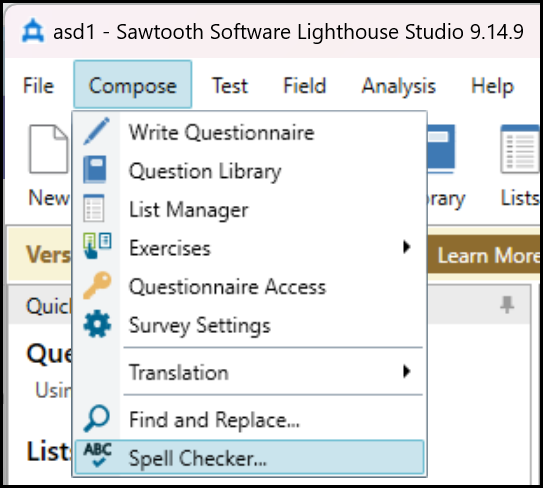Click the List Manager table icon
The width and height of the screenshot is (543, 488).
click(x=94, y=208)
